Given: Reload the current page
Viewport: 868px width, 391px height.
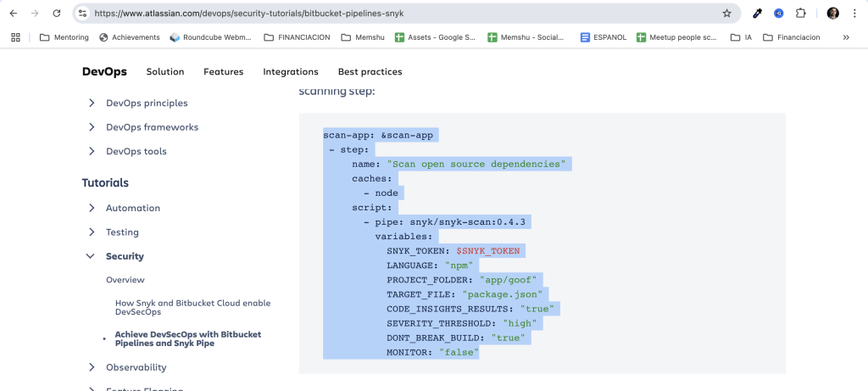Looking at the screenshot, I should pyautogui.click(x=57, y=14).
